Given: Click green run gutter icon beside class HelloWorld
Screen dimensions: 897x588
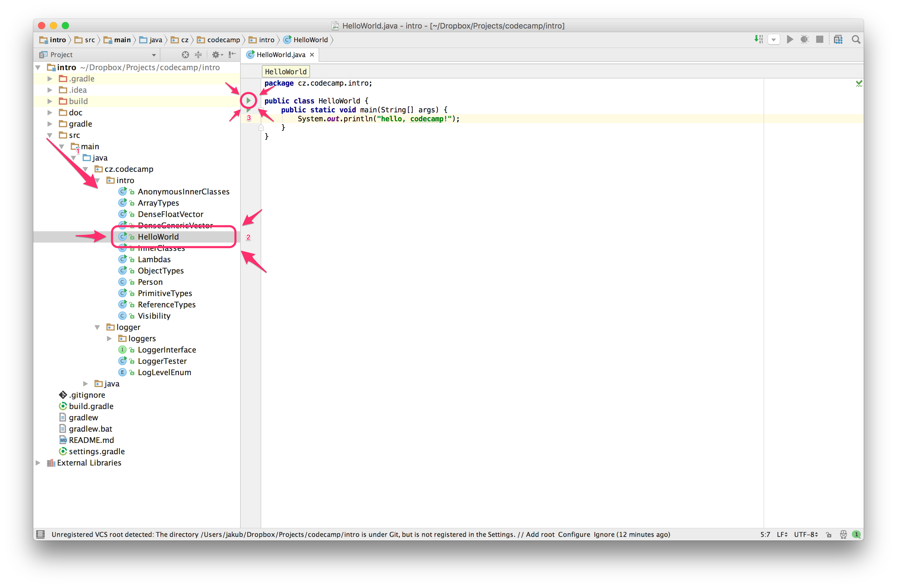Looking at the screenshot, I should tap(248, 100).
